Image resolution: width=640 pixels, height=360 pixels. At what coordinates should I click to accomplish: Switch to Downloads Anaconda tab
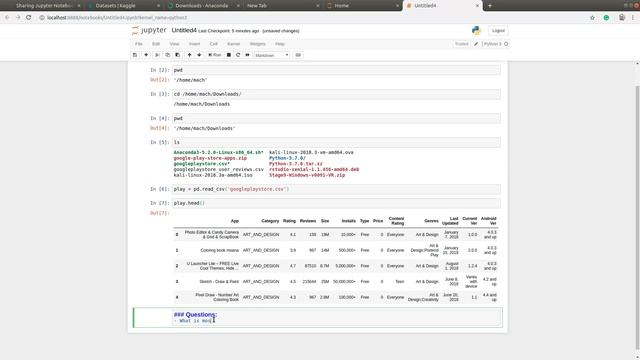[202, 6]
